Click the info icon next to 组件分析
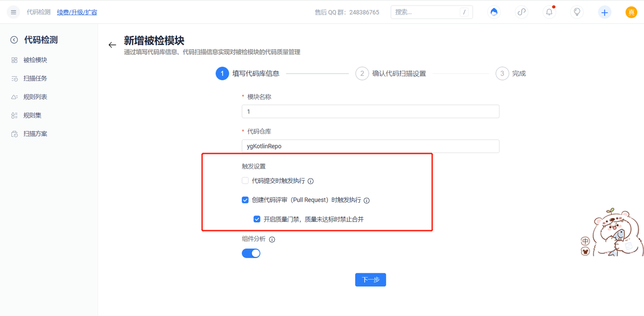The height and width of the screenshot is (316, 644). [272, 240]
